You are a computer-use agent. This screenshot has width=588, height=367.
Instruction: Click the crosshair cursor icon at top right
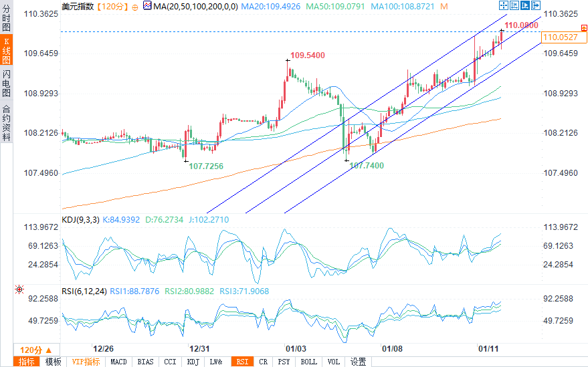click(504, 5)
